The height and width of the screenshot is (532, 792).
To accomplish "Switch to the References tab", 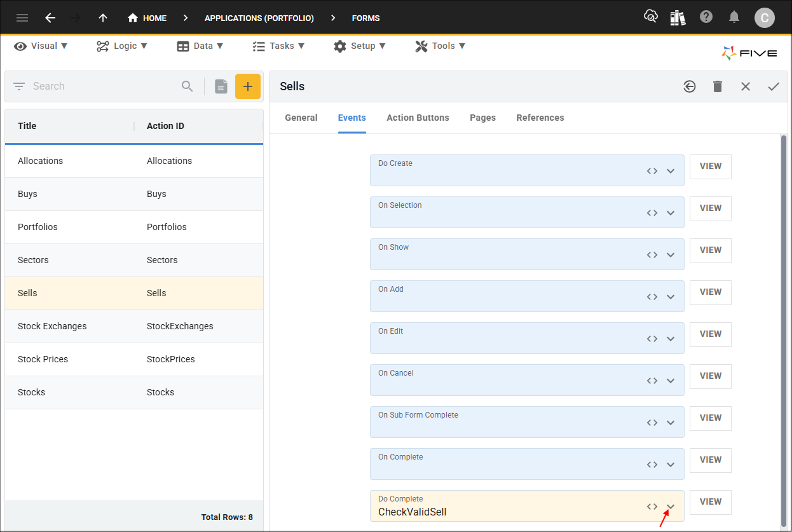I will point(540,118).
